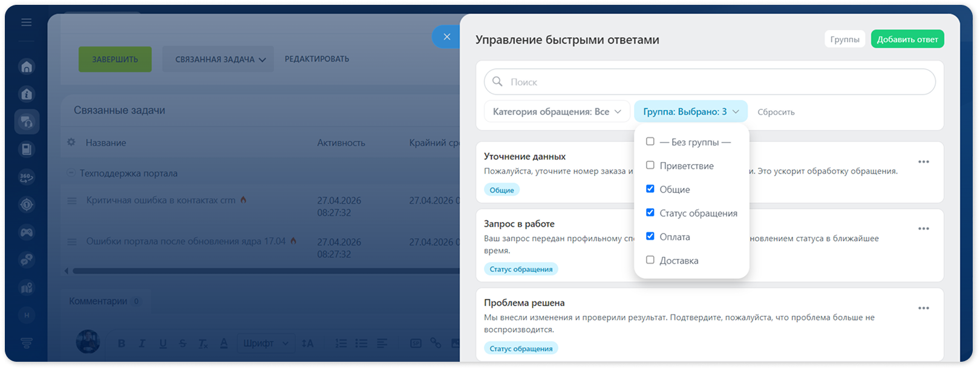Open the gamepad icon section in sidebar
This screenshot has width=980, height=369.
click(27, 232)
